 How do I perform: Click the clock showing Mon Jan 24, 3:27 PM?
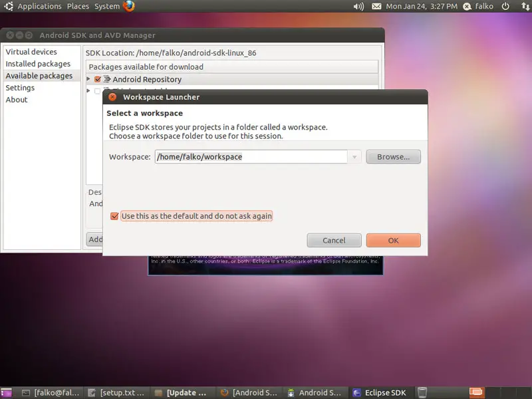coord(422,6)
